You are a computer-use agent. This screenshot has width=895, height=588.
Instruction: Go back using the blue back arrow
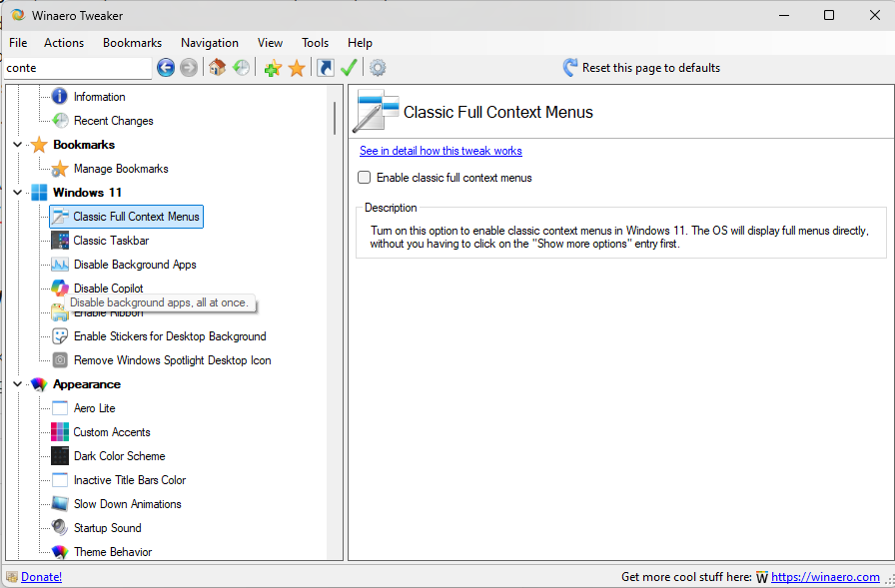[x=166, y=68]
